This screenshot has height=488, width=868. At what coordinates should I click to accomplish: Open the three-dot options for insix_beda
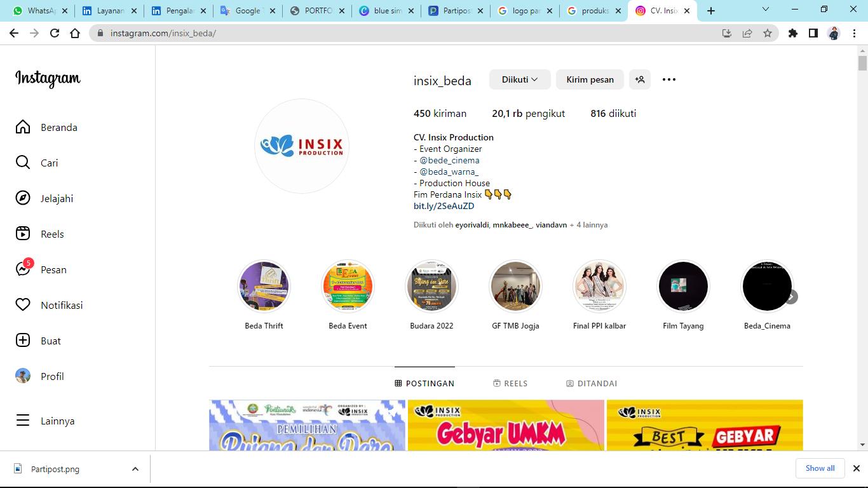coord(669,79)
